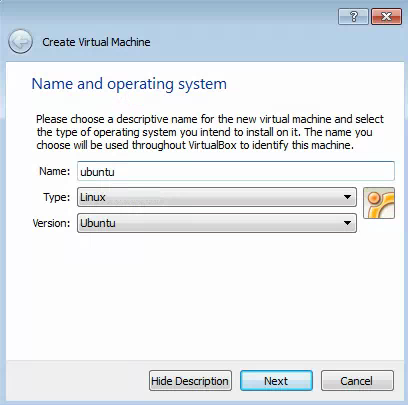Click the Name: label
The height and width of the screenshot is (405, 408).
point(55,171)
